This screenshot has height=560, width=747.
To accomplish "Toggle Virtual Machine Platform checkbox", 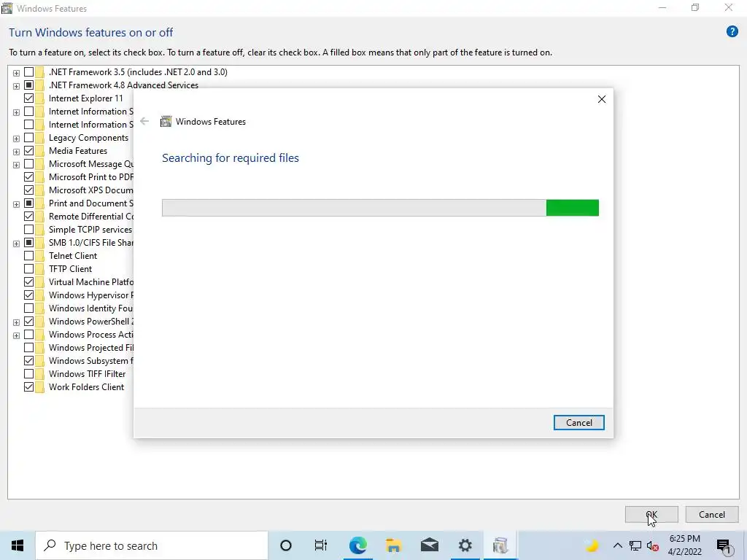I will click(28, 282).
